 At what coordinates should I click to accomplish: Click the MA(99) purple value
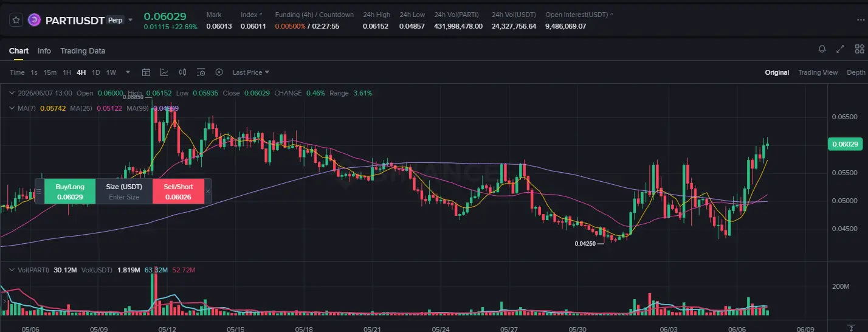(166, 108)
